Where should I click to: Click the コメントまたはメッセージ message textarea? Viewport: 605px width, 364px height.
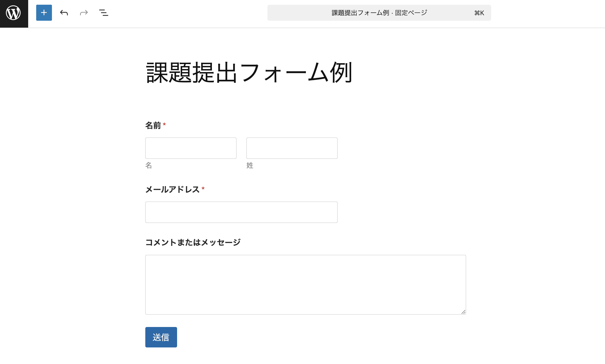[305, 284]
